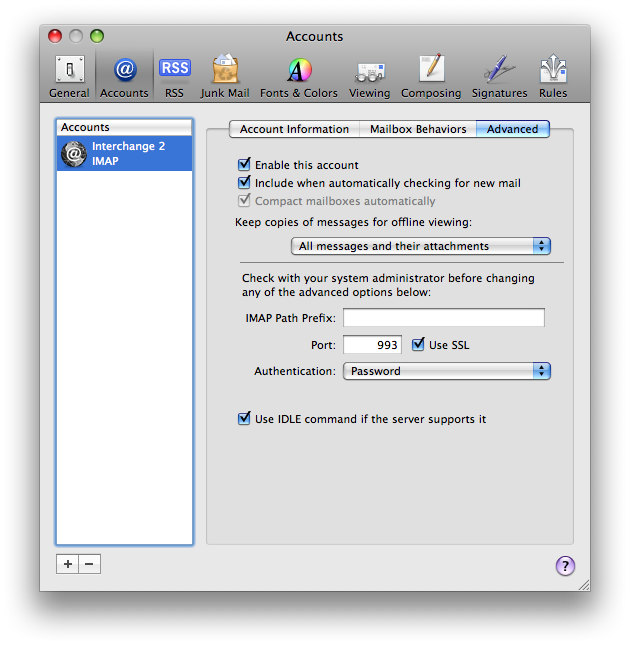Switch to the Mailbox Behaviors tab
Image resolution: width=630 pixels, height=646 pixels.
pos(418,129)
